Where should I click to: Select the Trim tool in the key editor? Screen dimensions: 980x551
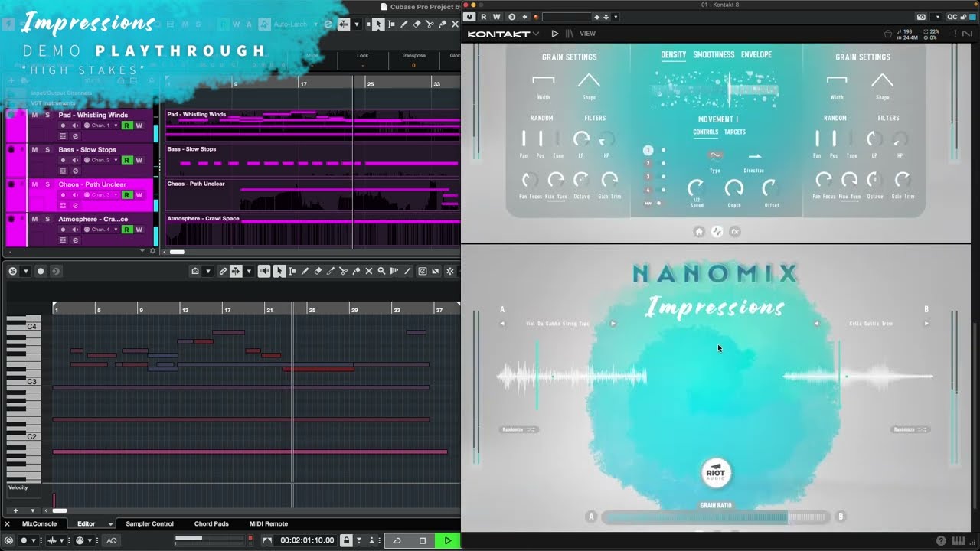click(331, 271)
